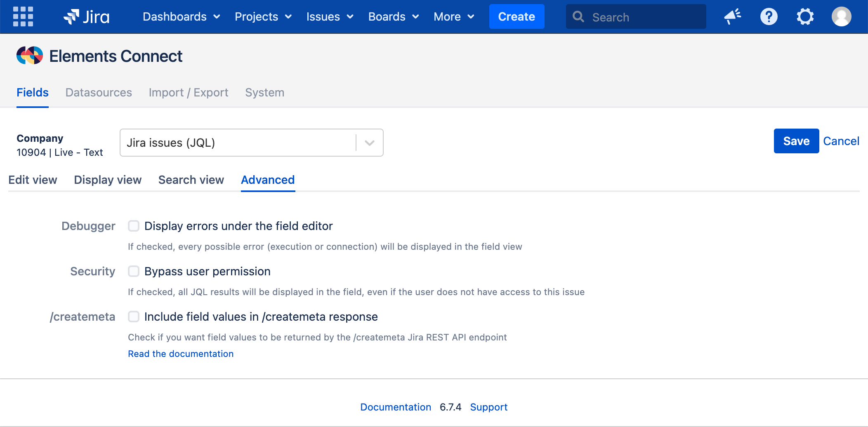Click the Jira logo
868x427 pixels.
tap(87, 16)
